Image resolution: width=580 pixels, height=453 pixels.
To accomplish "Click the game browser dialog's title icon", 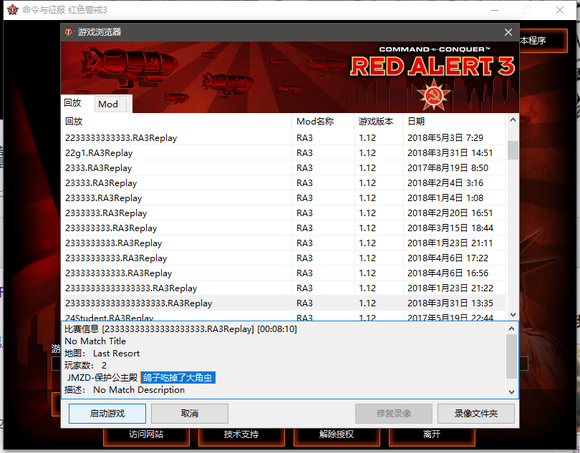I will coord(68,32).
